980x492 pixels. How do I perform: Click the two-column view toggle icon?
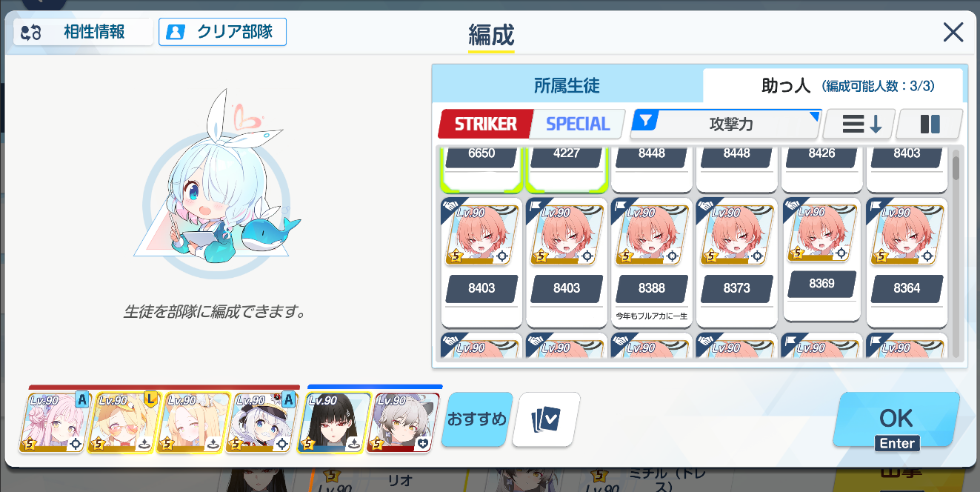930,124
